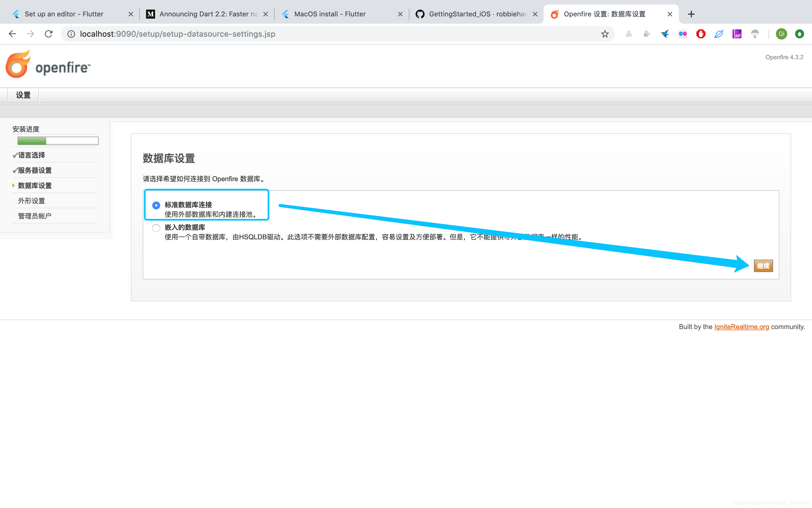The image size is (812, 508).
Task: Click the 数据库设置 setup step
Action: tap(35, 185)
